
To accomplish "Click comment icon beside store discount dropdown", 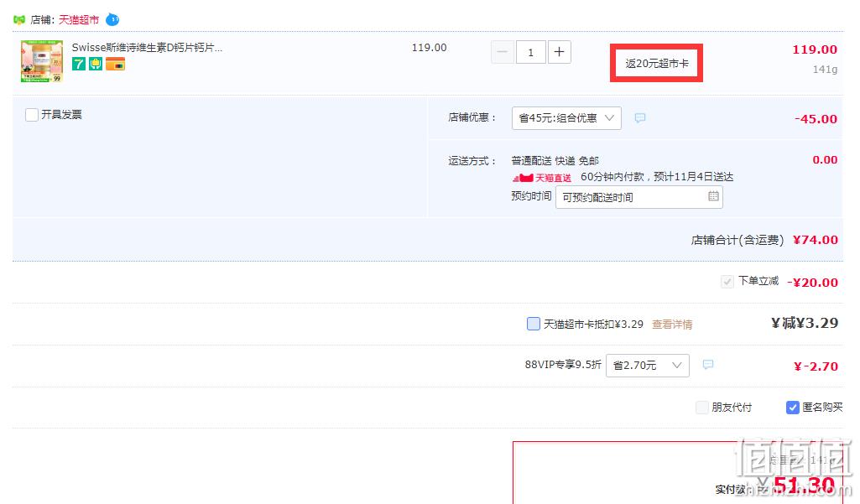I will [640, 118].
